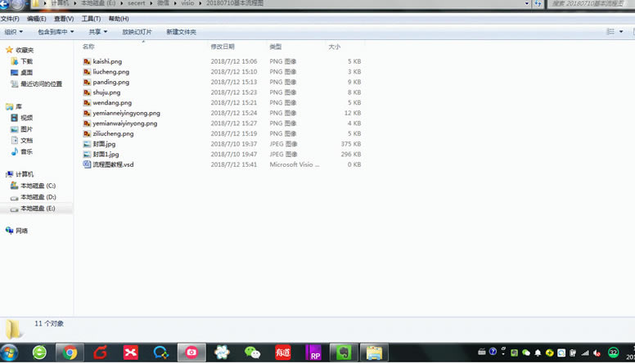Open the blue Q chat app in taskbar
This screenshot has width=635, height=364.
(160, 353)
